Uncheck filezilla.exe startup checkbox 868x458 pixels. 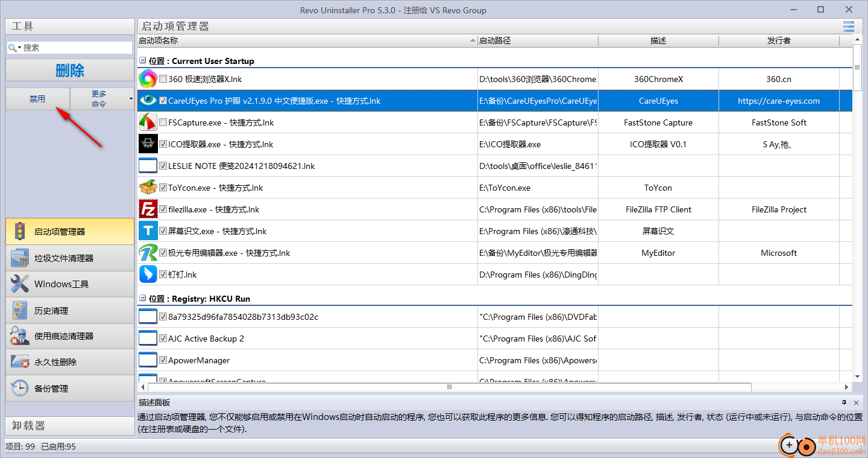click(x=163, y=209)
